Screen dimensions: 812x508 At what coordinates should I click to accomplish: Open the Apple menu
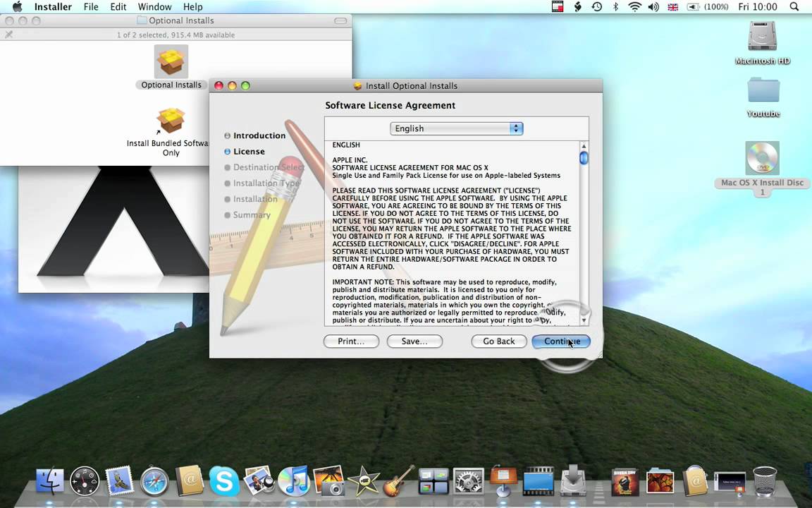[x=17, y=7]
